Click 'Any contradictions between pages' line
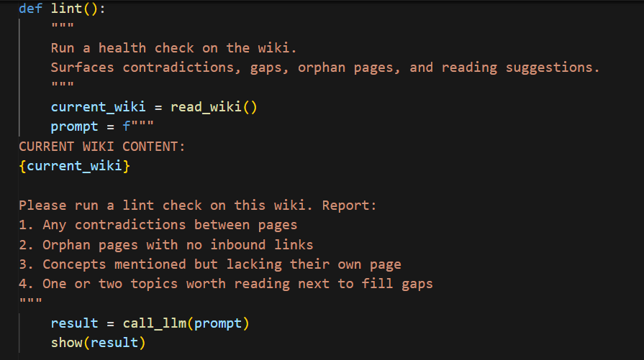 (158, 225)
